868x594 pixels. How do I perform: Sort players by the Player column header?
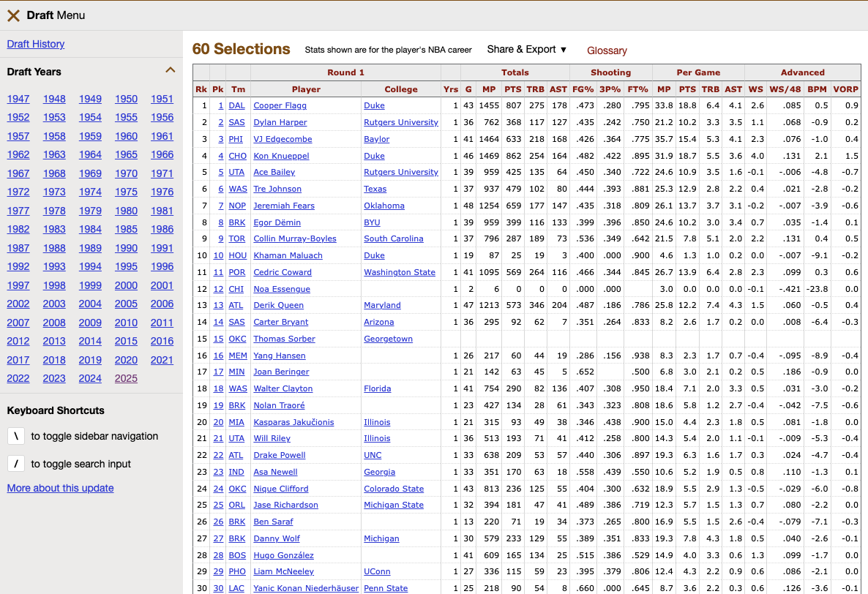(x=306, y=89)
